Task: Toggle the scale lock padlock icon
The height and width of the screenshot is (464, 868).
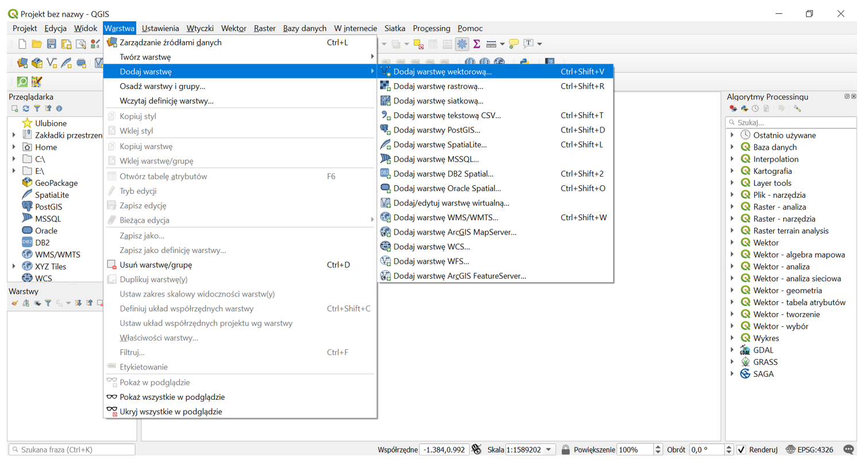Action: 565,450
